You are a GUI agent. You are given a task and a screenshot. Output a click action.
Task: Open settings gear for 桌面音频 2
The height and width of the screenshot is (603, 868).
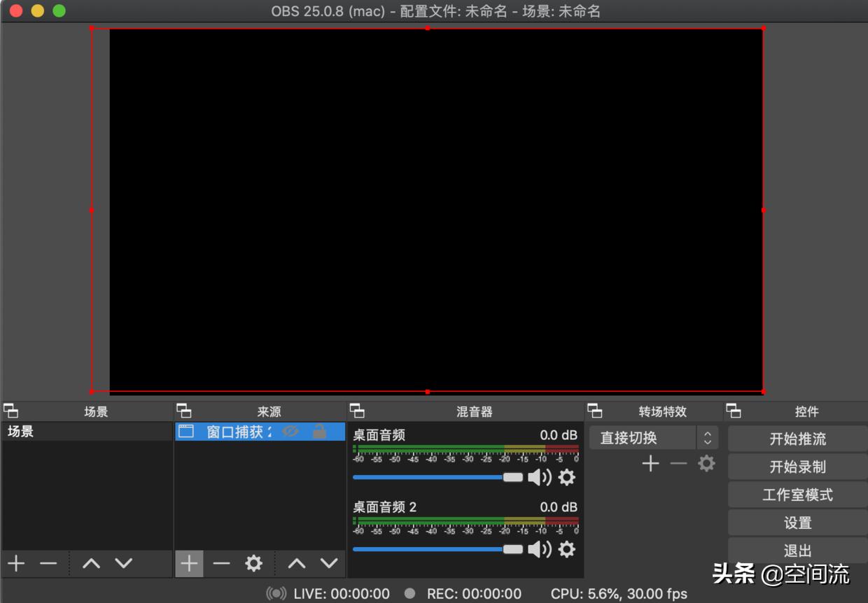tap(566, 550)
